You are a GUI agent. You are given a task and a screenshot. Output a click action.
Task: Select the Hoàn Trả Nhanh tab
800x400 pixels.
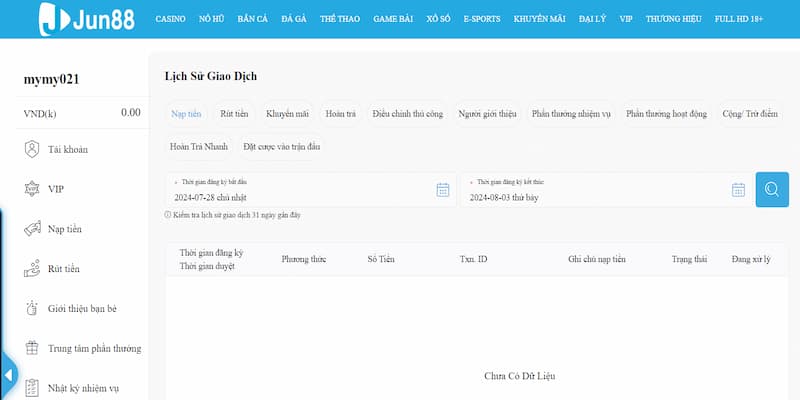click(199, 146)
